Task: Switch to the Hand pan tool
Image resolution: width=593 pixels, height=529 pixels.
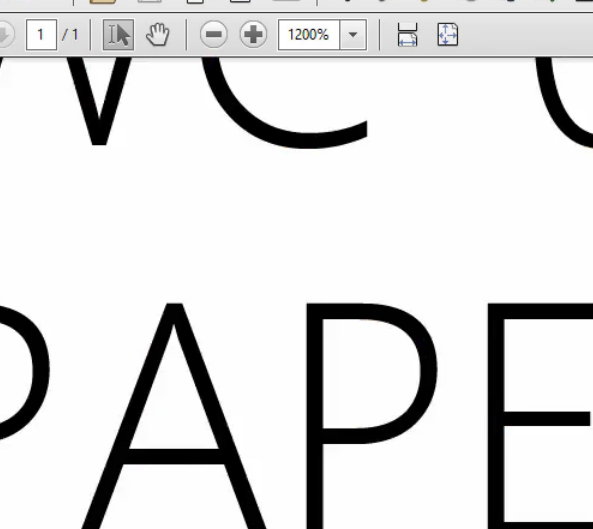Action: tap(158, 35)
